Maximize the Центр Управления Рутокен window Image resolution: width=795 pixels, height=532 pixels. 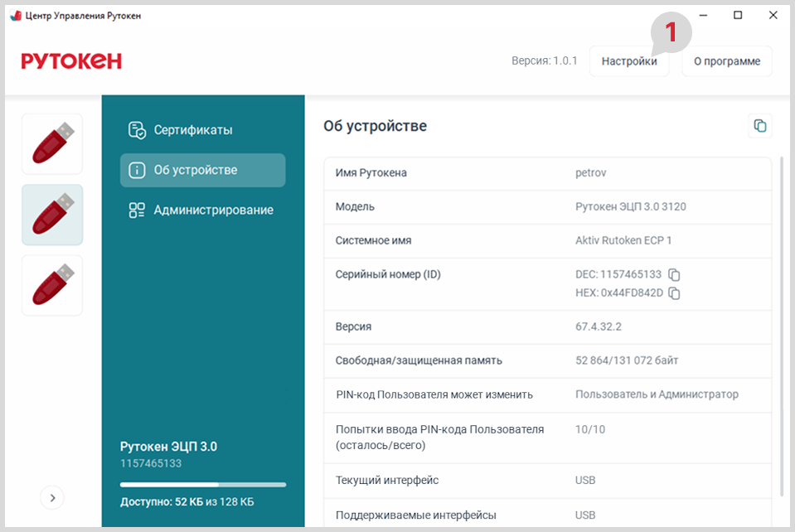[x=738, y=15]
